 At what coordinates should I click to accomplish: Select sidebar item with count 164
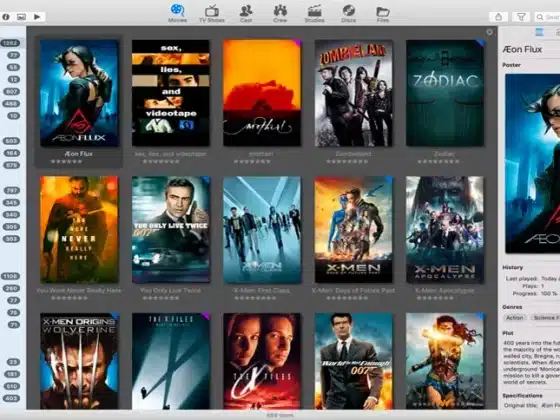(11, 153)
